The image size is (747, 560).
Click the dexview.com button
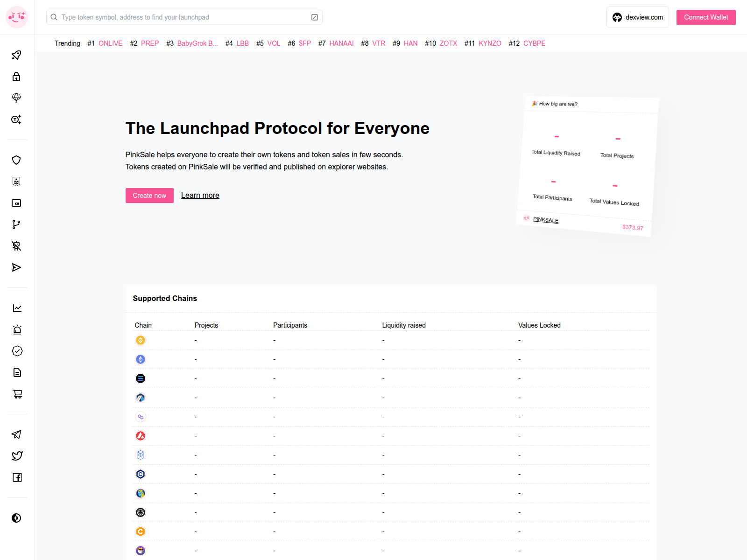[637, 17]
